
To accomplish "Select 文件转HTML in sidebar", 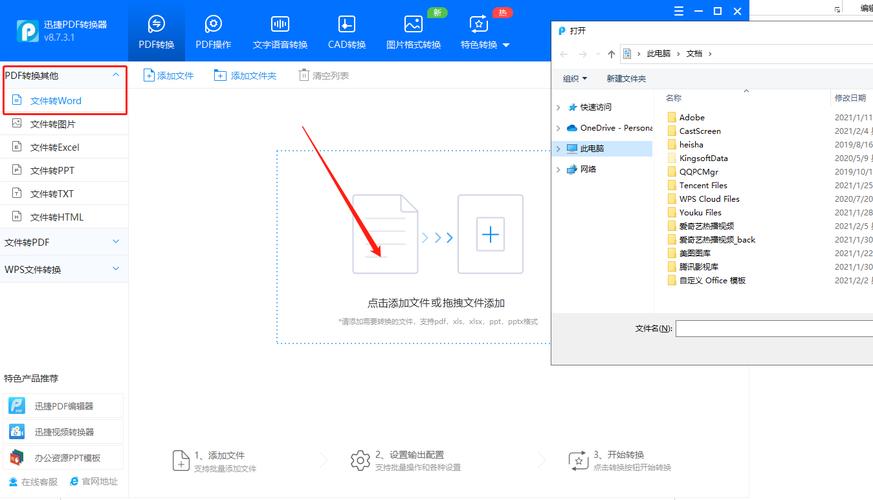I will [x=64, y=217].
